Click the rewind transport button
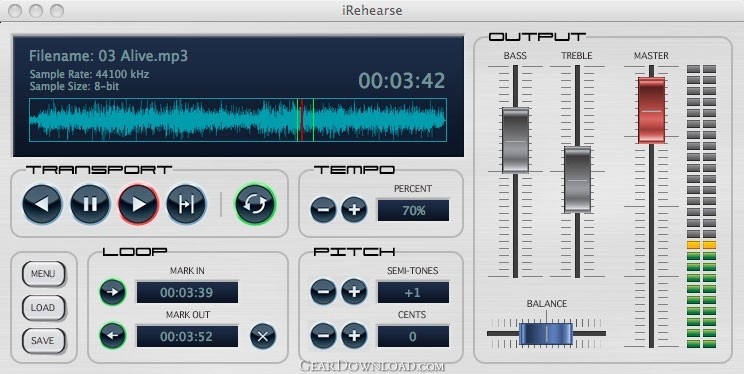This screenshot has width=744, height=374. [42, 204]
